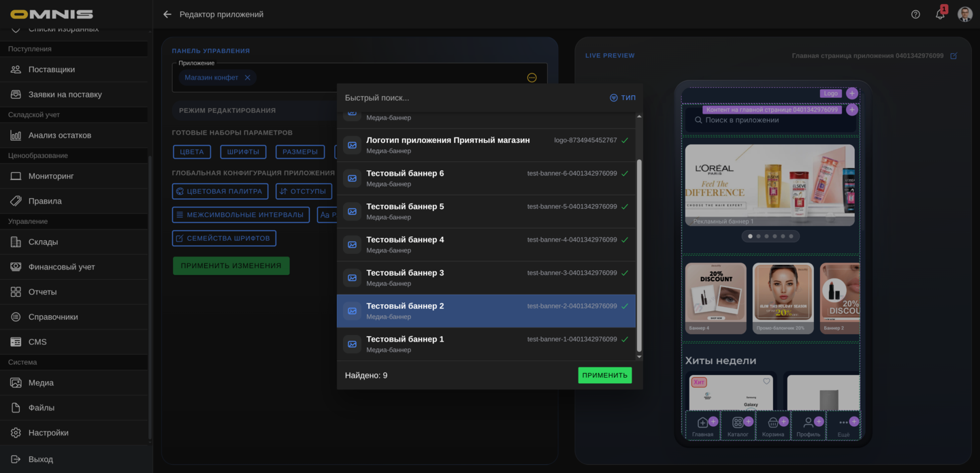Toggle checkmark of Логотип приложения Приятный магазин

(625, 141)
